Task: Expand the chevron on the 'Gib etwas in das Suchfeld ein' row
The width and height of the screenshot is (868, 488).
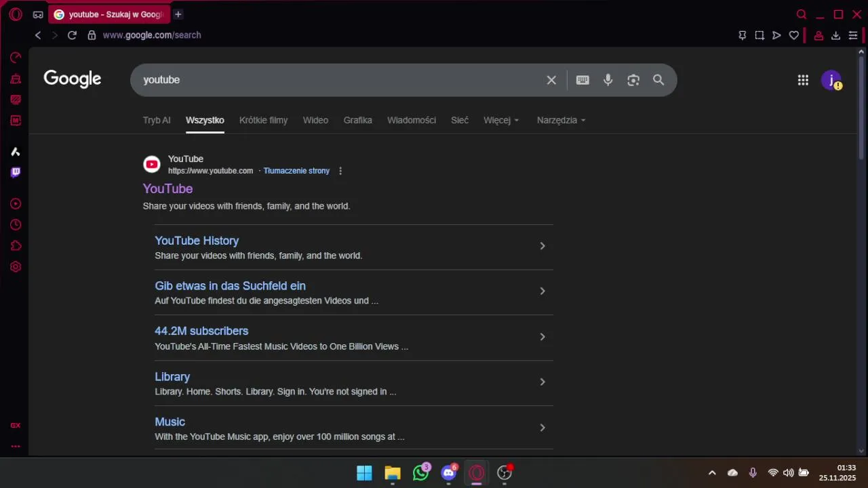Action: (x=542, y=291)
